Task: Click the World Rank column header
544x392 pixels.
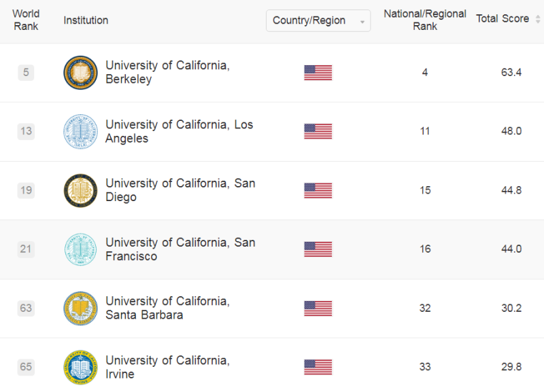Action: (x=26, y=20)
